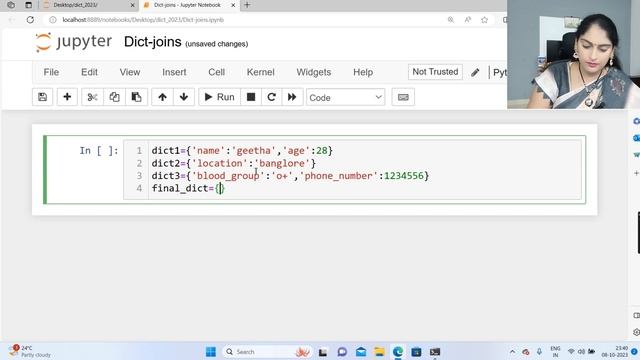Open the Windows Start menu
640x360 pixels.
[211, 351]
